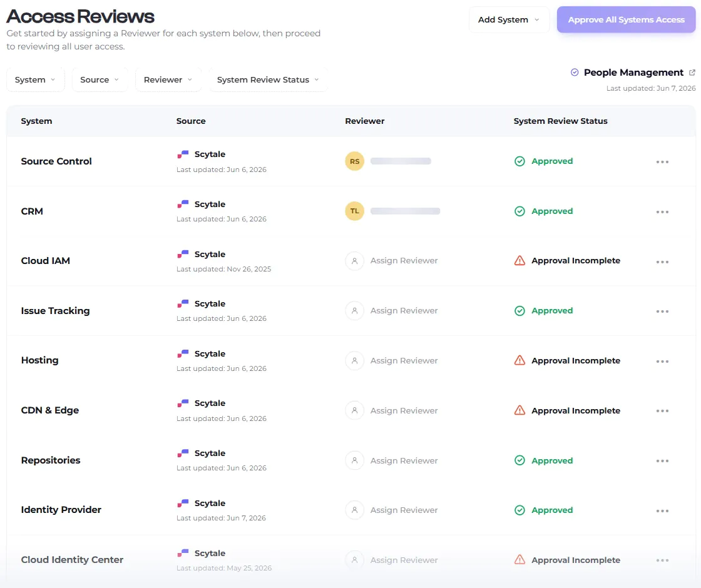Click the person icon in the Repositories row

pyautogui.click(x=354, y=460)
